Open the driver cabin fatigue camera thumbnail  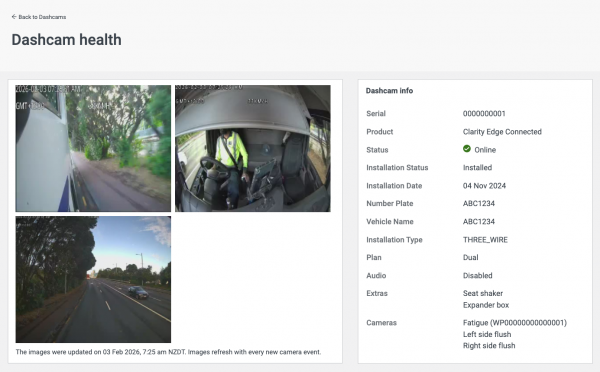(x=253, y=148)
